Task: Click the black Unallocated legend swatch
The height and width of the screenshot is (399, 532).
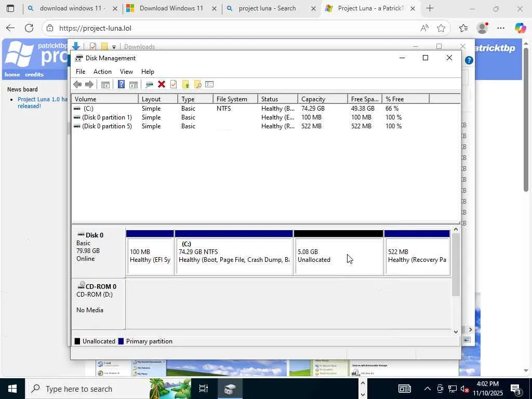Action: pyautogui.click(x=77, y=341)
